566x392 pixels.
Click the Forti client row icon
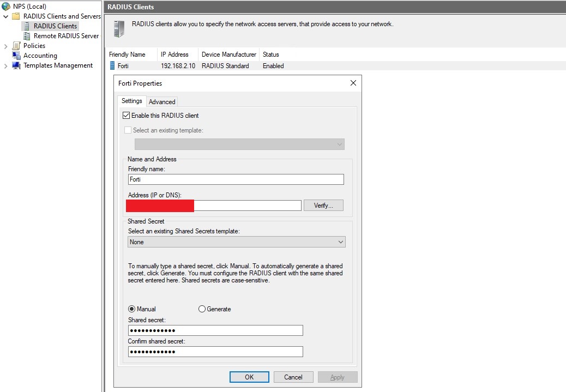(112, 66)
